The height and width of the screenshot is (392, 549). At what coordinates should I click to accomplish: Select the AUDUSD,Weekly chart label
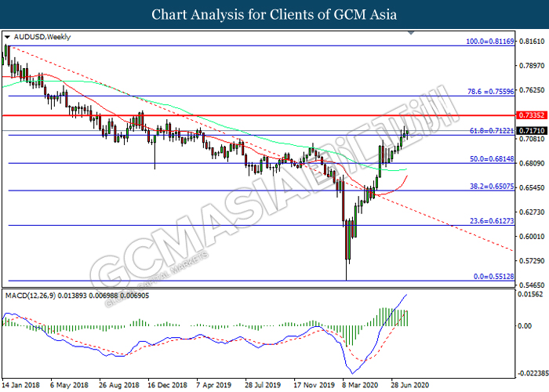click(x=42, y=37)
